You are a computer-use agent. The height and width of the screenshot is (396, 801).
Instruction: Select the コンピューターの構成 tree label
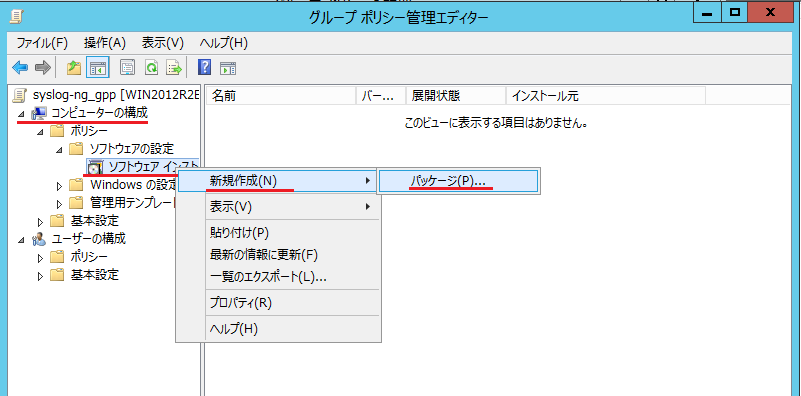pyautogui.click(x=100, y=113)
